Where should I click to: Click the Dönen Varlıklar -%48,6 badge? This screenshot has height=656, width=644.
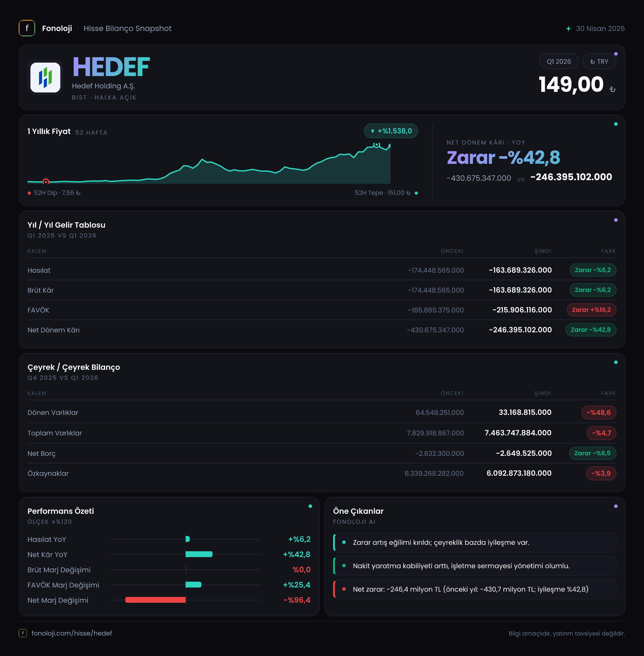[x=599, y=413]
